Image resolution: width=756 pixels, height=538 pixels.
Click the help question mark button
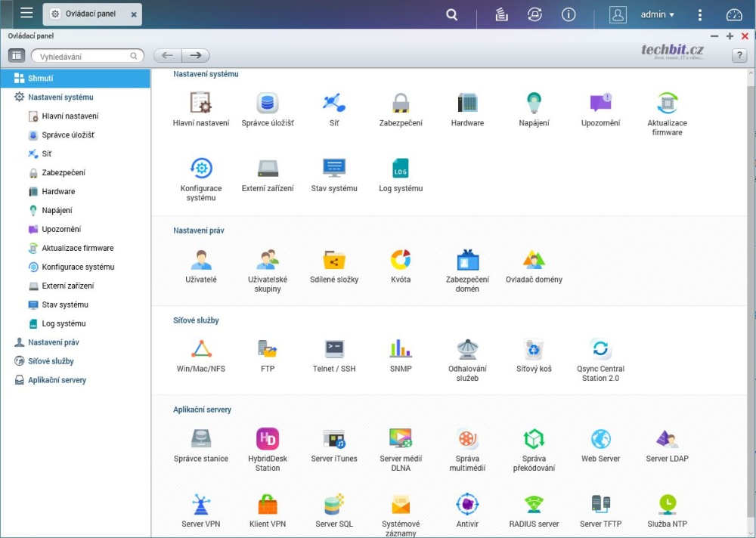point(739,56)
